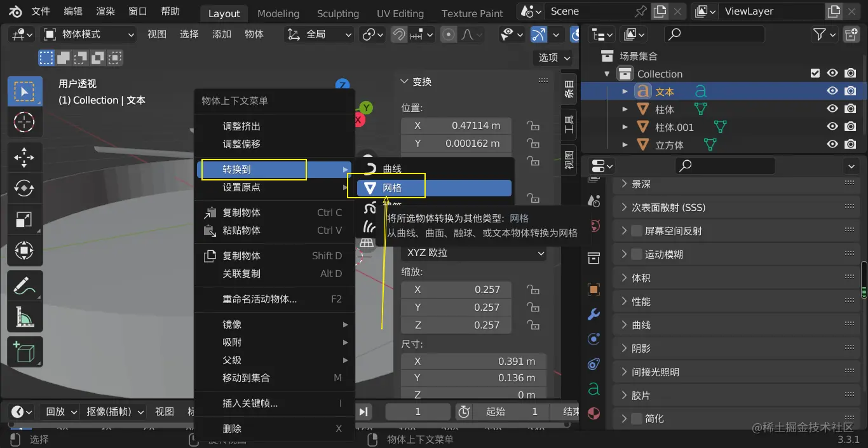
Task: Open 全局 transform orientation dropdown
Action: 318,34
